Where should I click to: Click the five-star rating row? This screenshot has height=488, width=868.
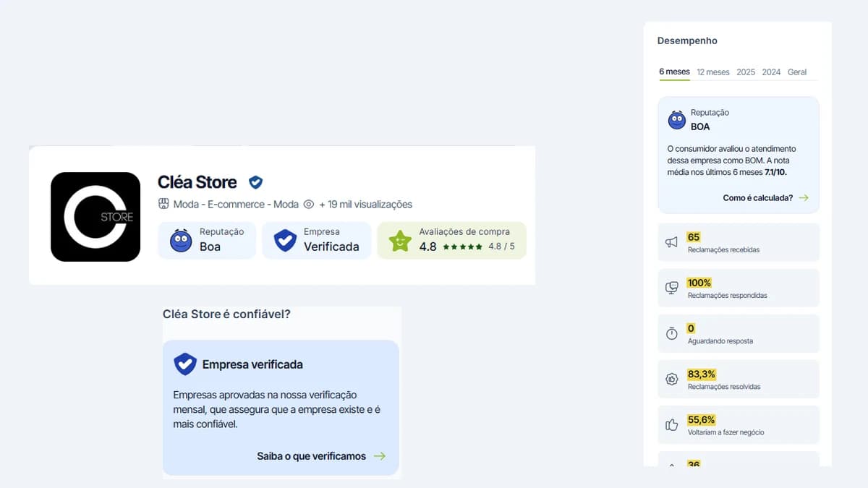click(462, 247)
